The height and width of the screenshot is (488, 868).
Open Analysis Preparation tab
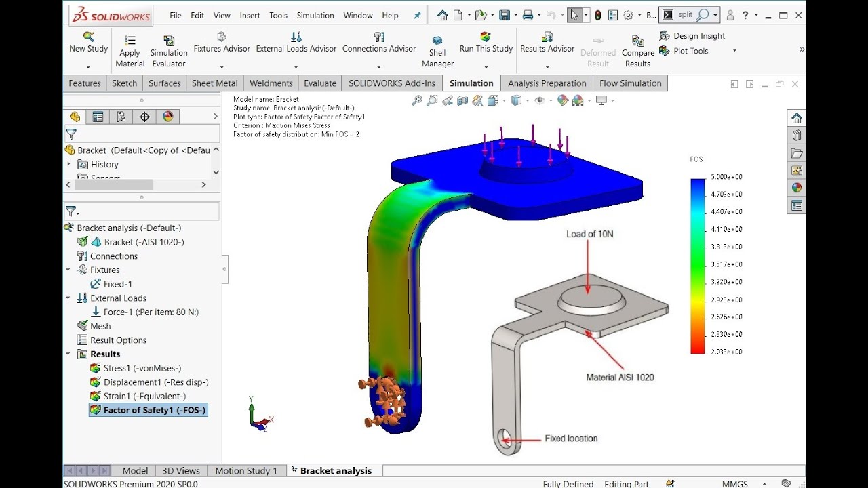(547, 83)
